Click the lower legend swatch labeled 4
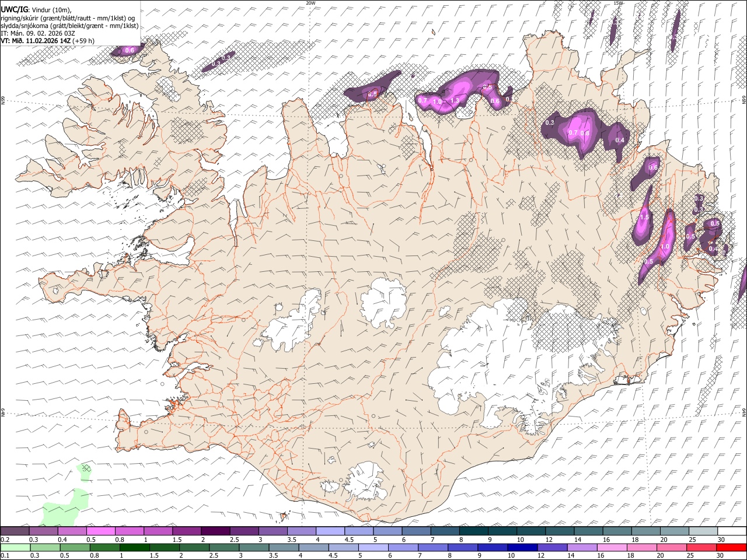This screenshot has width=747, height=560. pos(313,547)
